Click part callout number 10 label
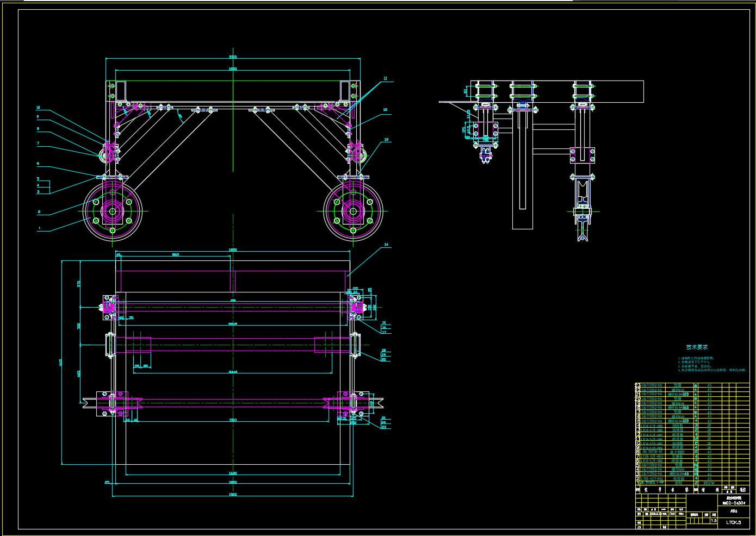 [38, 108]
